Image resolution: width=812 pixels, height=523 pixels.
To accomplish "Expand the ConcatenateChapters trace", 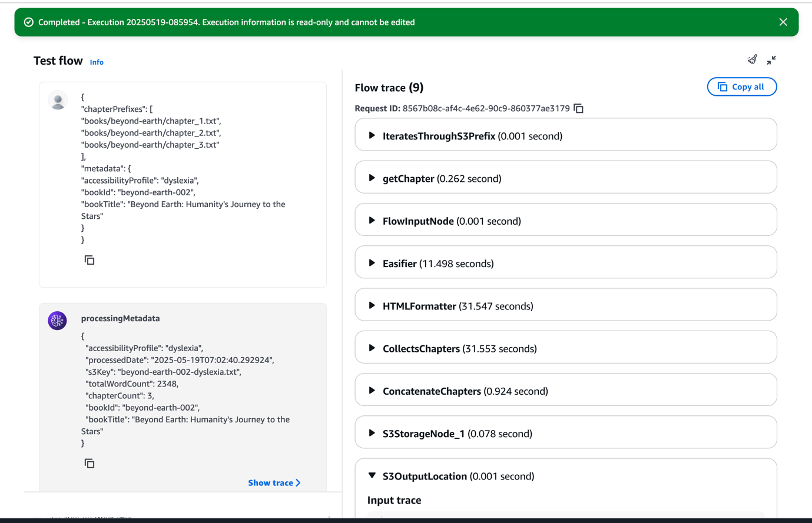I will pyautogui.click(x=372, y=390).
